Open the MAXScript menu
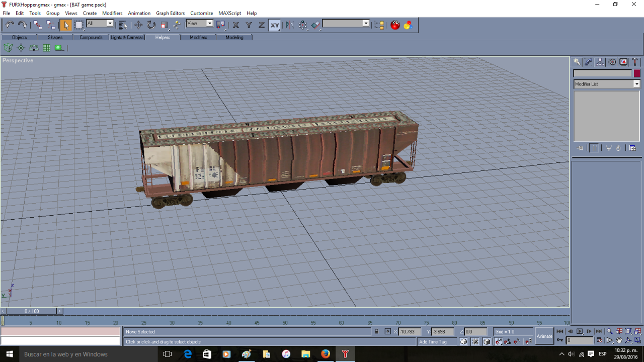The height and width of the screenshot is (362, 644). click(x=230, y=13)
